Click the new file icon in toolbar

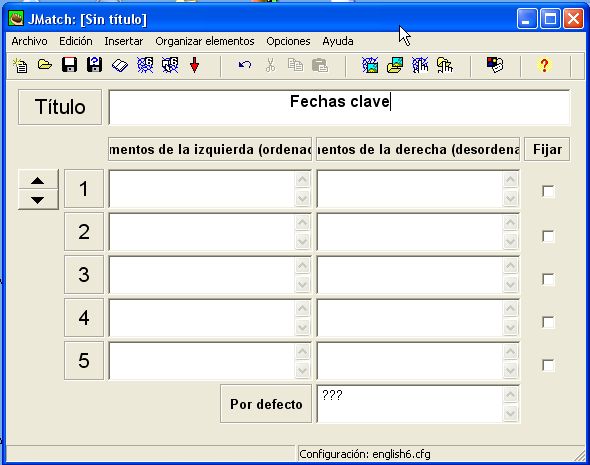pyautogui.click(x=20, y=65)
